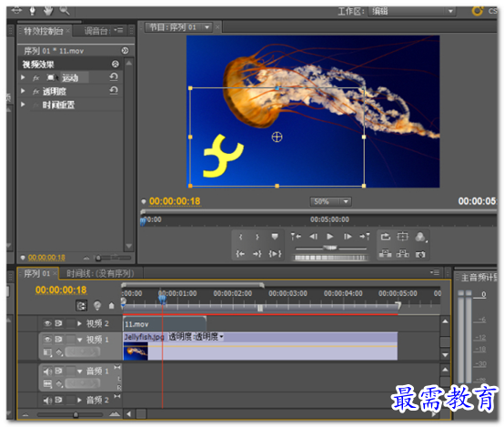Open the 工作区 workspace dropdown
The height and width of the screenshot is (427, 504).
click(412, 11)
